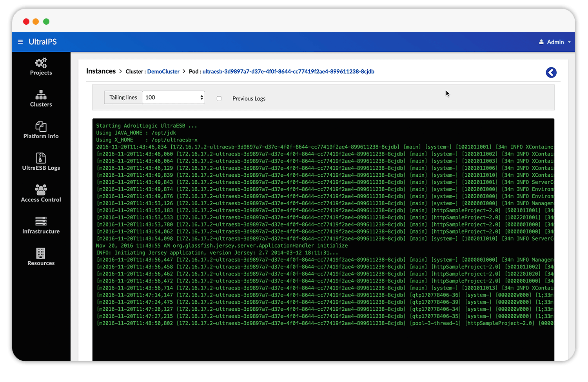Click the Instances breadcrumb heading
Viewport: 588px width, 382px height.
(101, 71)
